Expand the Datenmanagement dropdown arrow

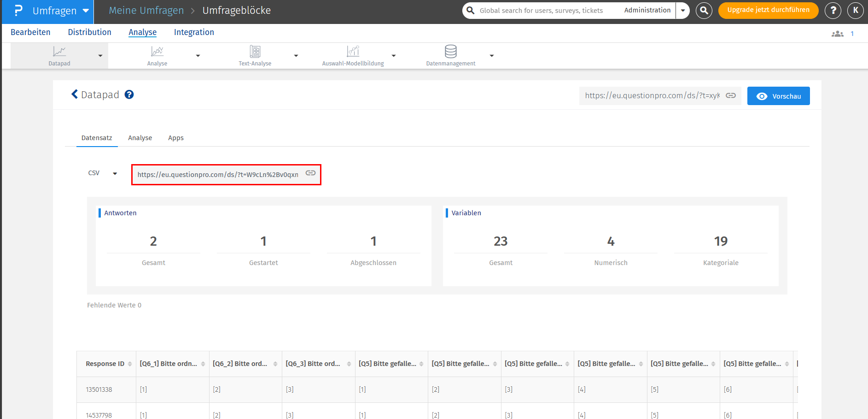pyautogui.click(x=492, y=56)
